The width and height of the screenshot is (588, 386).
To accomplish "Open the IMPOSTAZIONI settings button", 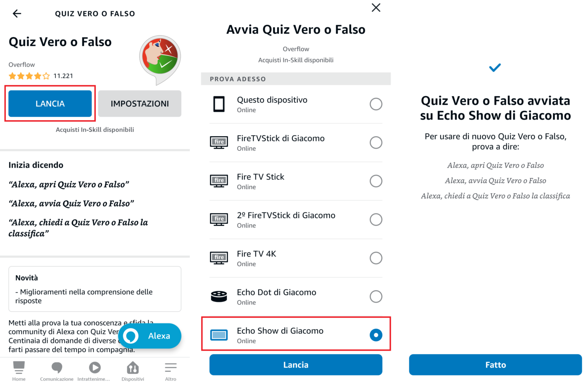I will point(140,104).
